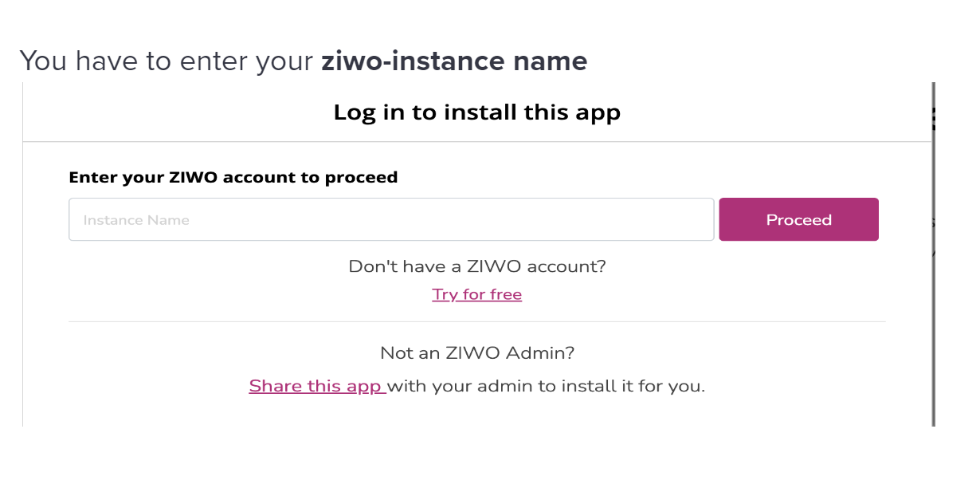The height and width of the screenshot is (488, 980).
Task: Click the placeholder text 'Instance Name'
Action: [136, 220]
